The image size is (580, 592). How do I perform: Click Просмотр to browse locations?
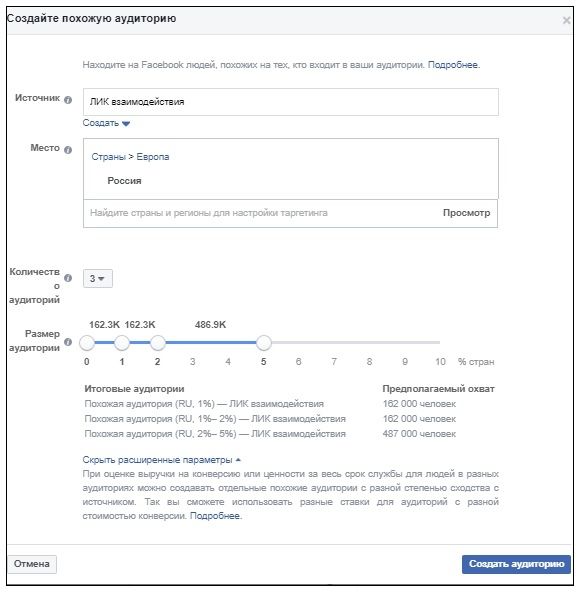coord(466,213)
